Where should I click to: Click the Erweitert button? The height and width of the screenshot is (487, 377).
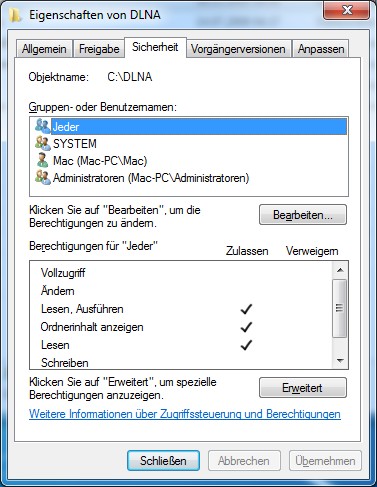[x=303, y=388]
